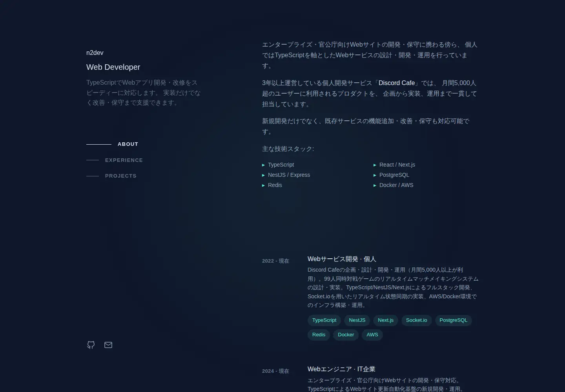
Task: Click NestJS / Express in the stack list
Action: point(289,175)
